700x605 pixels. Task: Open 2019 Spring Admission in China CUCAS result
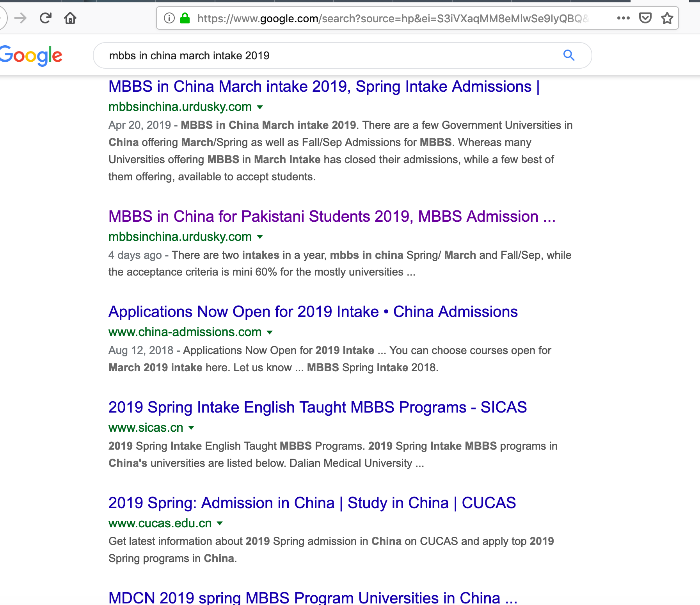coord(312,503)
